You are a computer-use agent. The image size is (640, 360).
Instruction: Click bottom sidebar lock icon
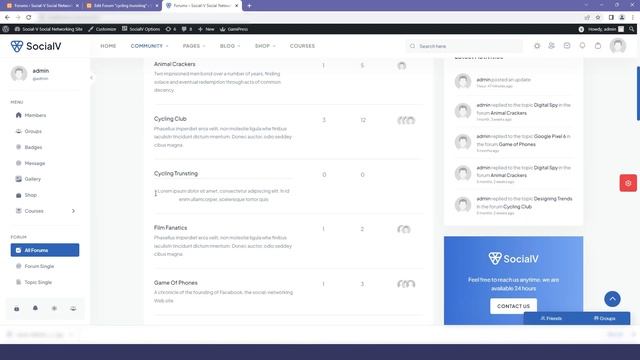pos(16,308)
